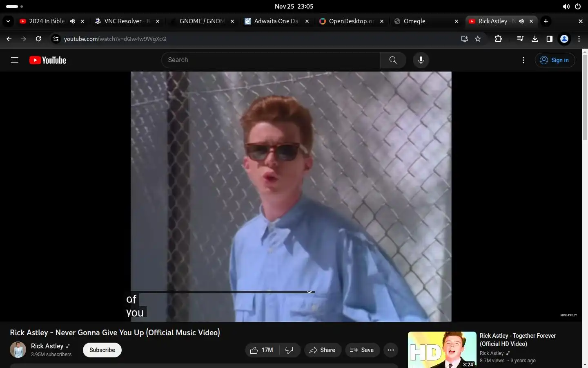Close the browser window
588x368 pixels.
[x=581, y=21]
